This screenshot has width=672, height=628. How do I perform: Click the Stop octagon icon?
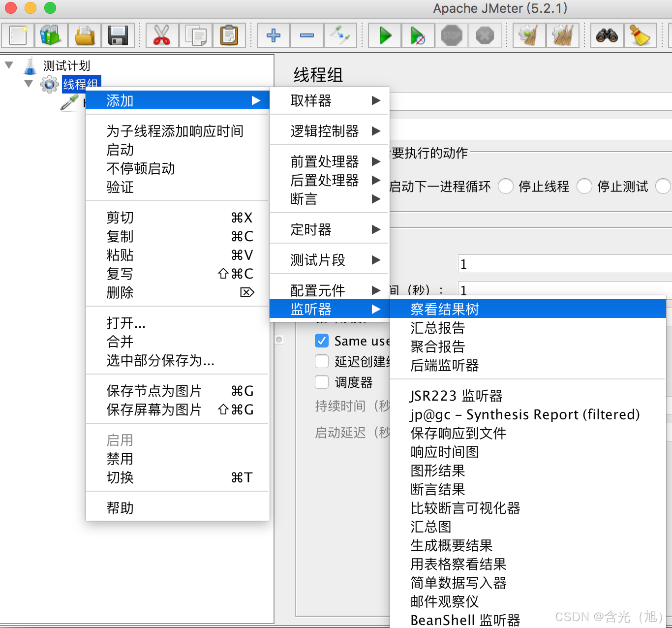[x=452, y=35]
